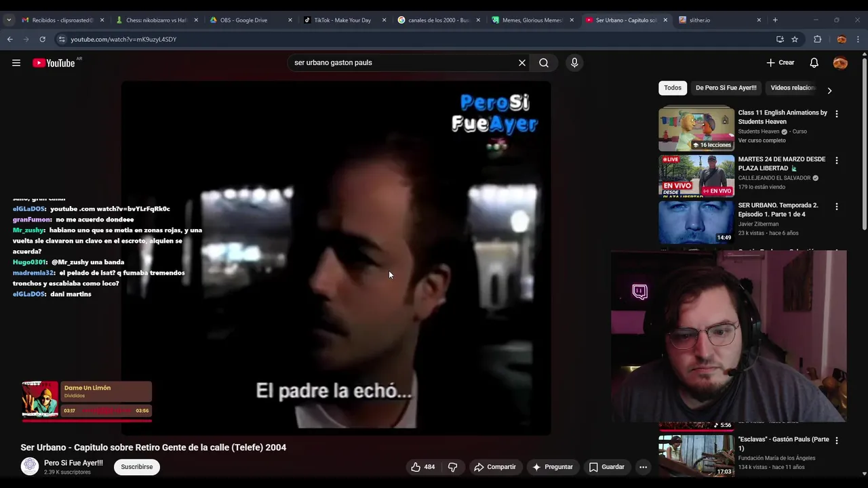This screenshot has height=488, width=868.
Task: Open the SER URBANO Temporada 2 thumbnail
Action: tap(696, 222)
